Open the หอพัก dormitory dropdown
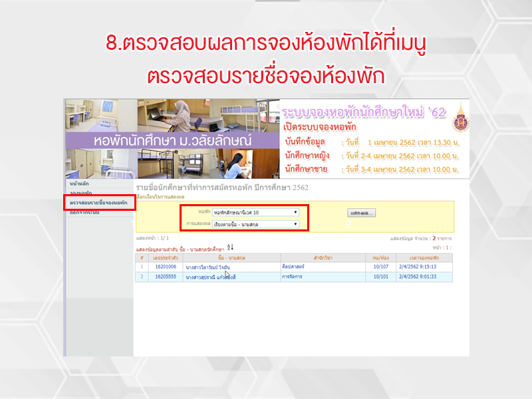532x399 pixels. 255,213
